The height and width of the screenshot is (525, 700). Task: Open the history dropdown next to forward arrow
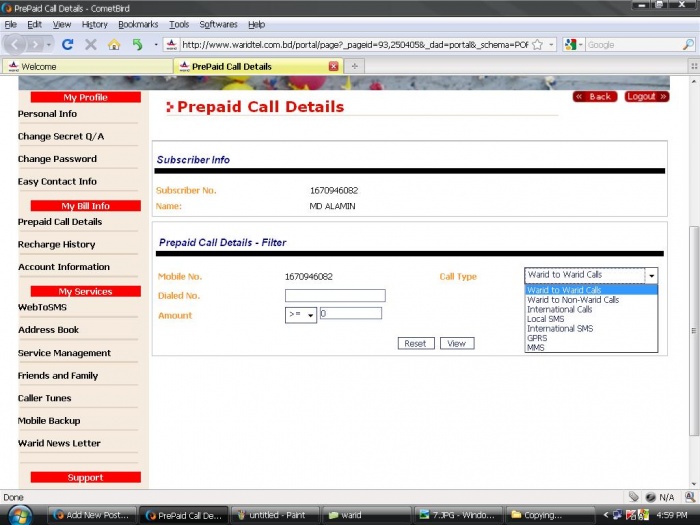(x=49, y=45)
